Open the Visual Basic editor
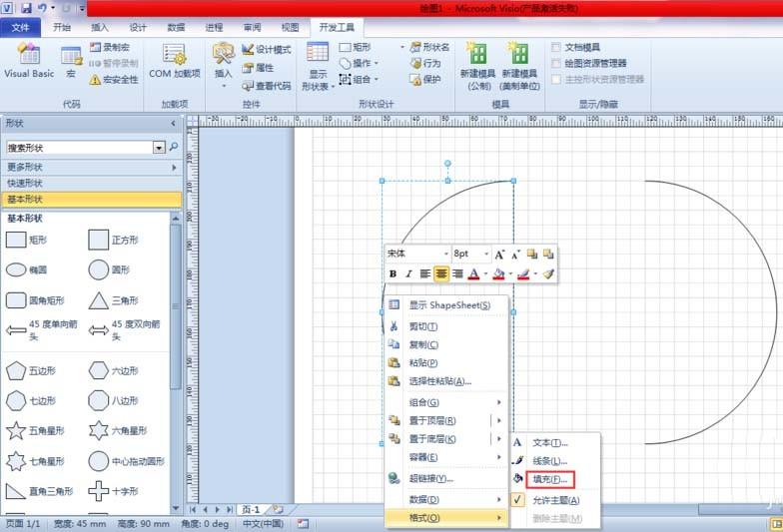The image size is (783, 532). (x=29, y=60)
